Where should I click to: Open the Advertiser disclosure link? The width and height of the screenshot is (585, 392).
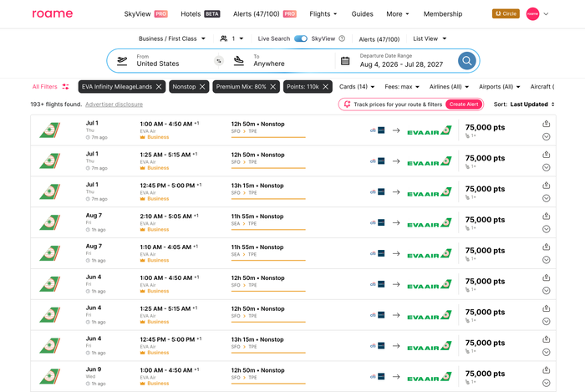114,104
